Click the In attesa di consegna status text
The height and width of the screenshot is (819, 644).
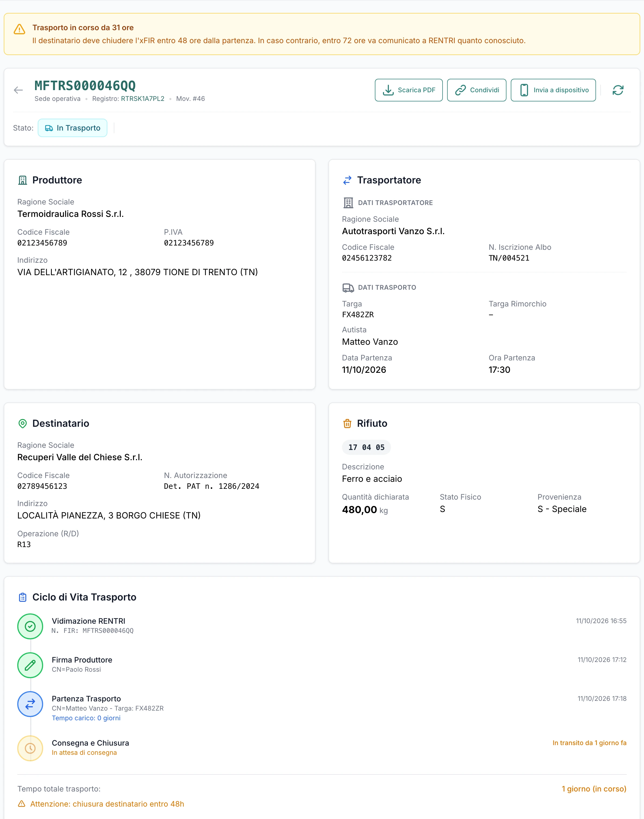coord(84,753)
